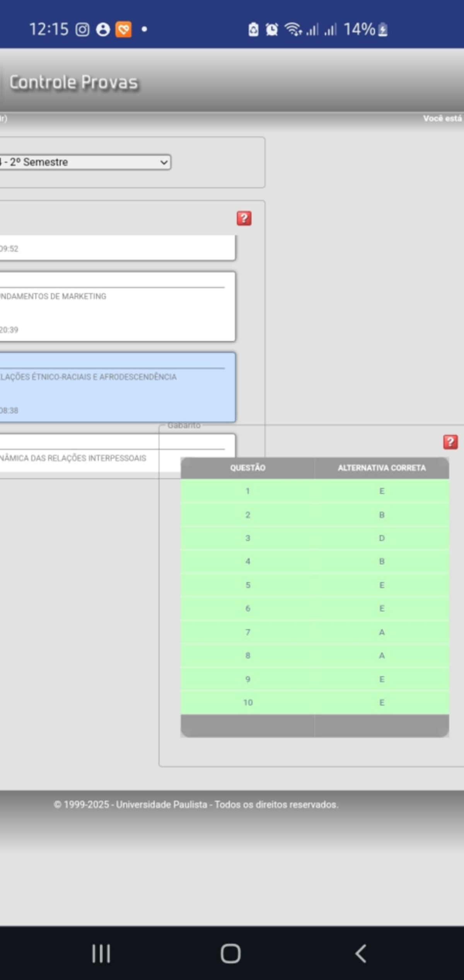Tap the battery charging indicator icon

click(x=383, y=30)
